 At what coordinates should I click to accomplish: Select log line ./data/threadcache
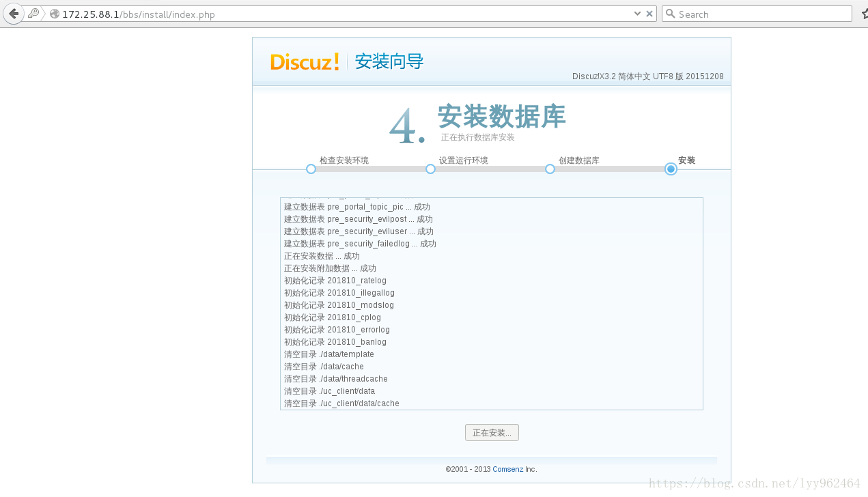click(336, 379)
